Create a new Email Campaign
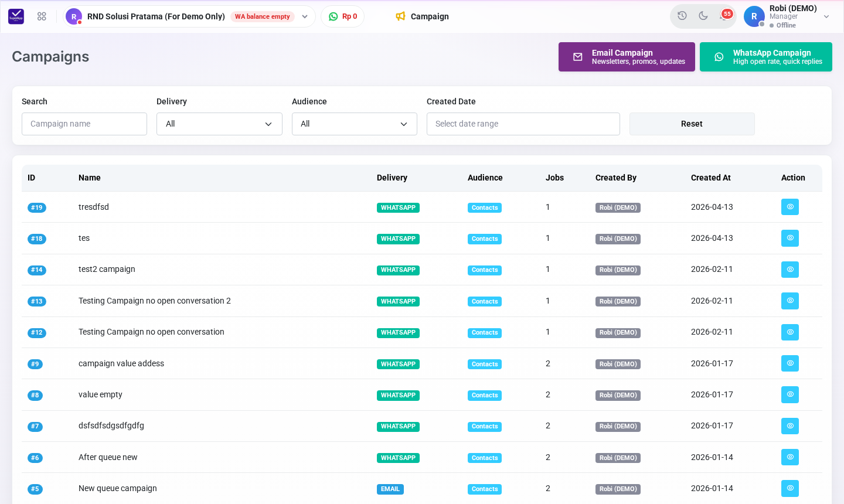The width and height of the screenshot is (844, 504). tap(627, 57)
